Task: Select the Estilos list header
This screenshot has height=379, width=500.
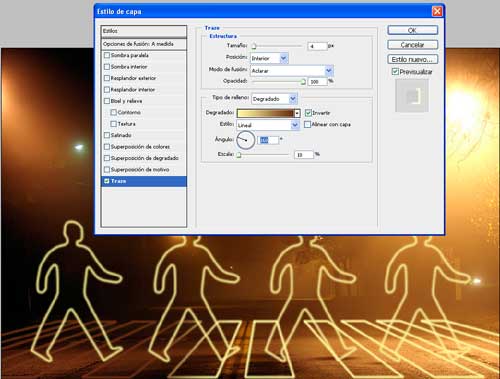Action: click(x=144, y=31)
